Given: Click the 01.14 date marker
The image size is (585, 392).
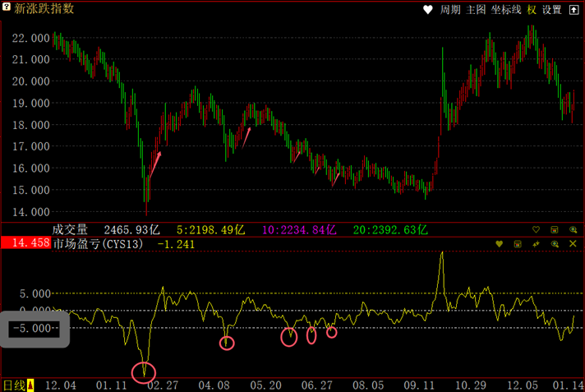Looking at the screenshot, I should pyautogui.click(x=569, y=385).
